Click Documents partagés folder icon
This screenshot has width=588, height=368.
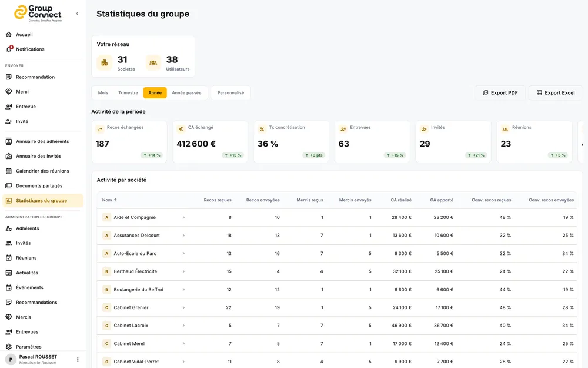(x=9, y=186)
